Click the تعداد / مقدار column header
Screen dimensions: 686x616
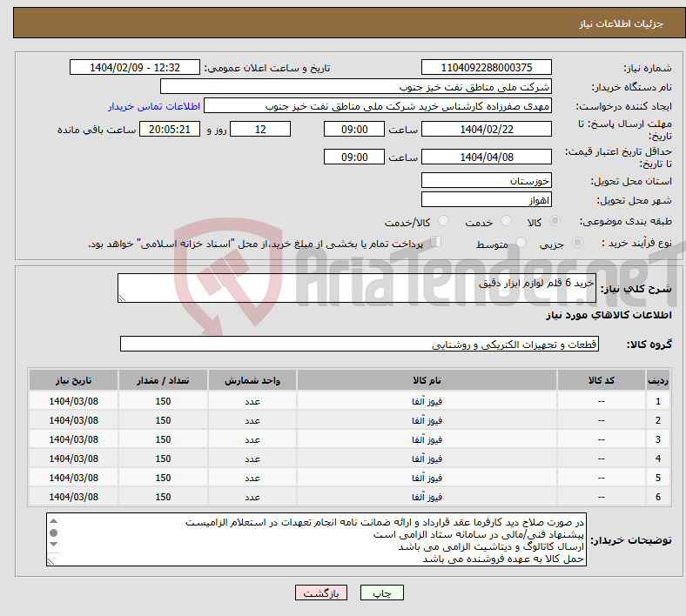point(163,380)
